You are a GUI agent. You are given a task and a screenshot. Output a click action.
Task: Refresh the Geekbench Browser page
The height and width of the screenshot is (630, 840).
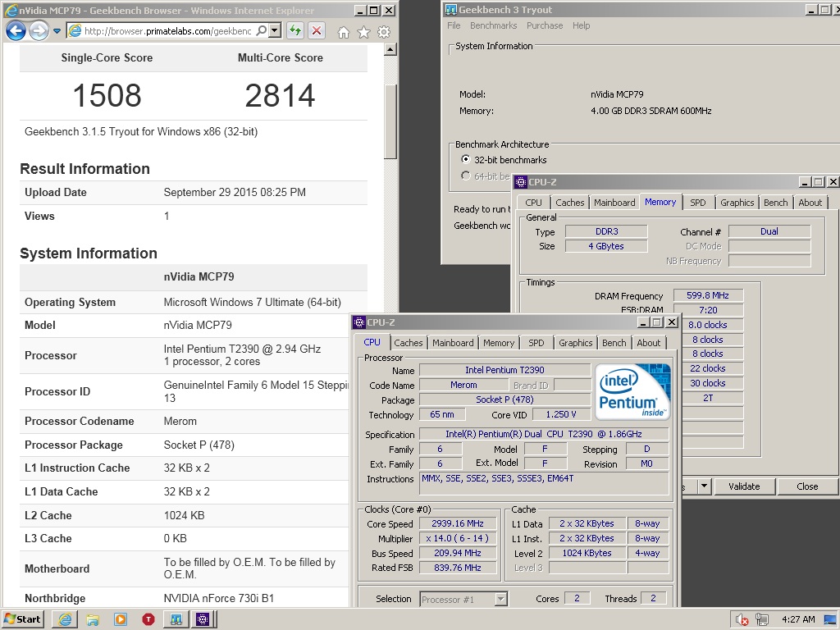(x=294, y=31)
